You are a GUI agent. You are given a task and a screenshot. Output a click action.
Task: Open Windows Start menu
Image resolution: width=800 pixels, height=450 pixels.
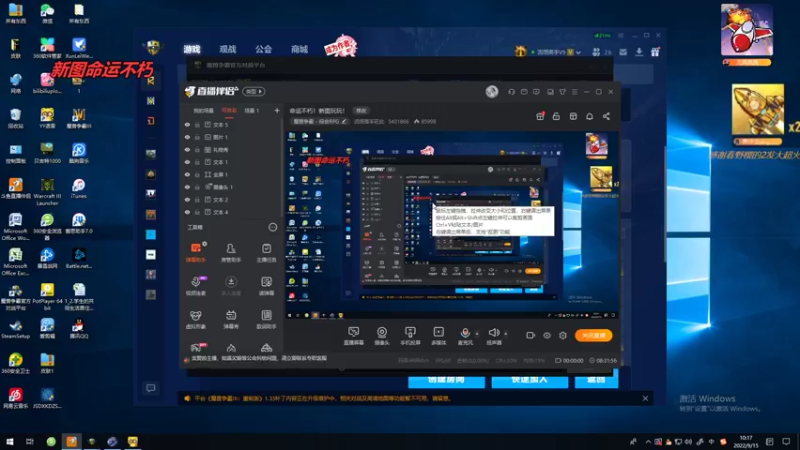coord(9,441)
